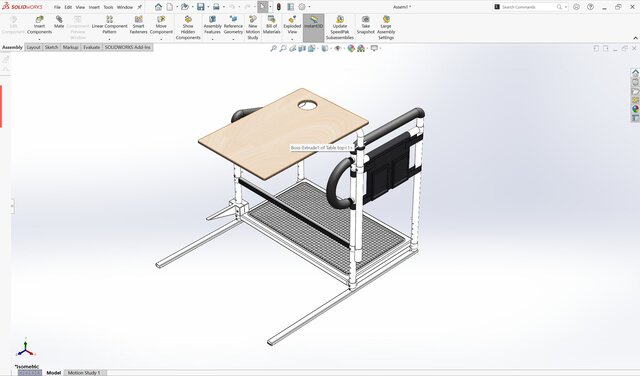Viewport: 640px width, 376px height.
Task: Select the Mate tool
Action: [x=59, y=22]
